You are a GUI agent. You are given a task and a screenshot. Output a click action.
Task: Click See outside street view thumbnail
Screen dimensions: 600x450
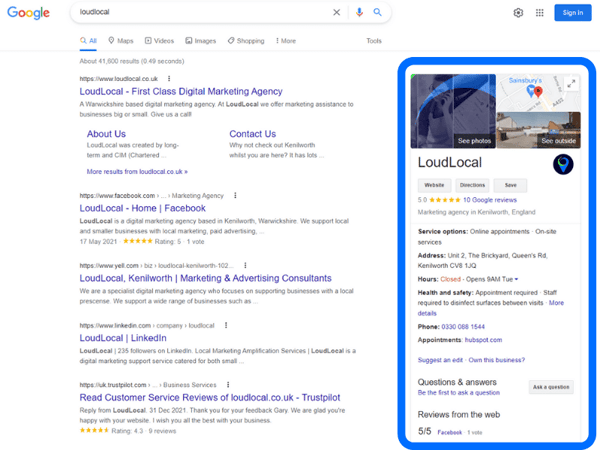[538, 130]
